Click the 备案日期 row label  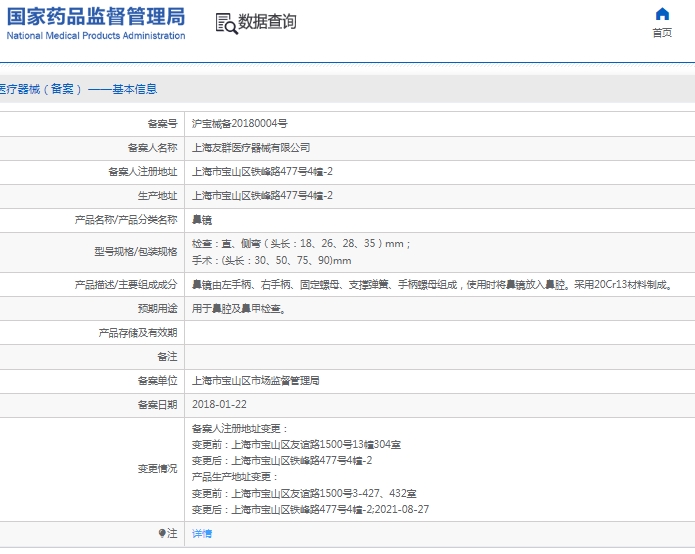[157, 405]
